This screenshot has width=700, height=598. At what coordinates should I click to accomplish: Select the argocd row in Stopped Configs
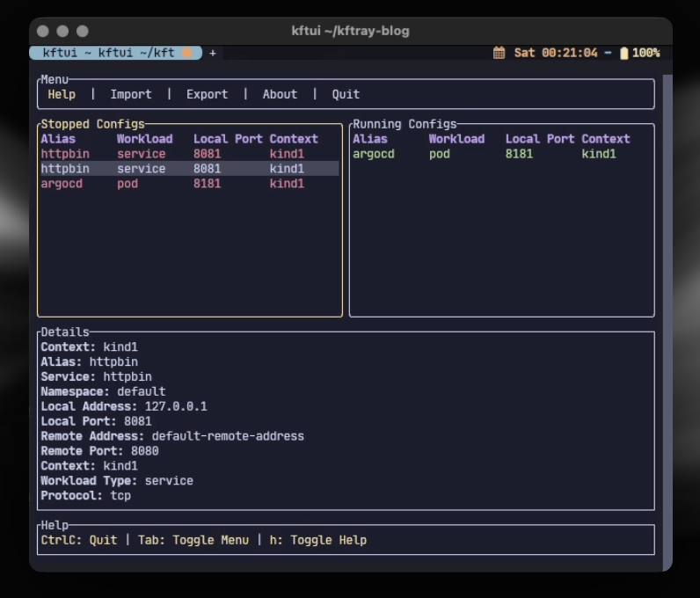[189, 184]
